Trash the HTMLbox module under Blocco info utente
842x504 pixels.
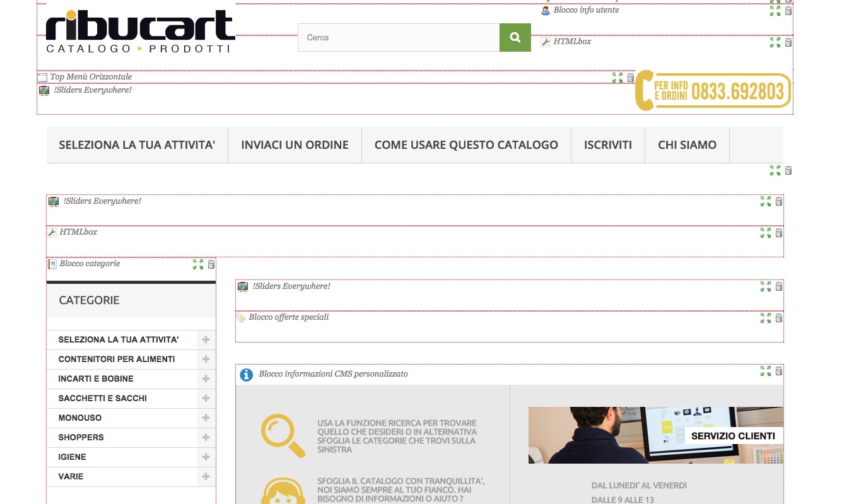tap(788, 42)
